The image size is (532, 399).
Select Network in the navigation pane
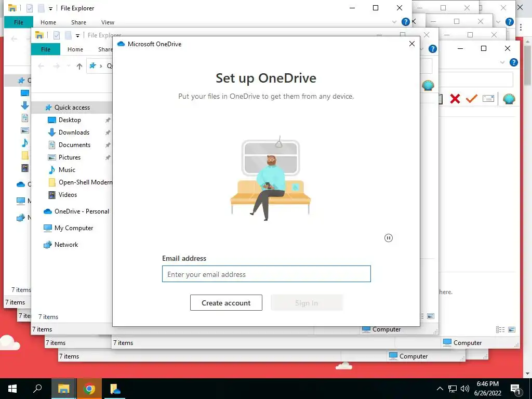[66, 245]
